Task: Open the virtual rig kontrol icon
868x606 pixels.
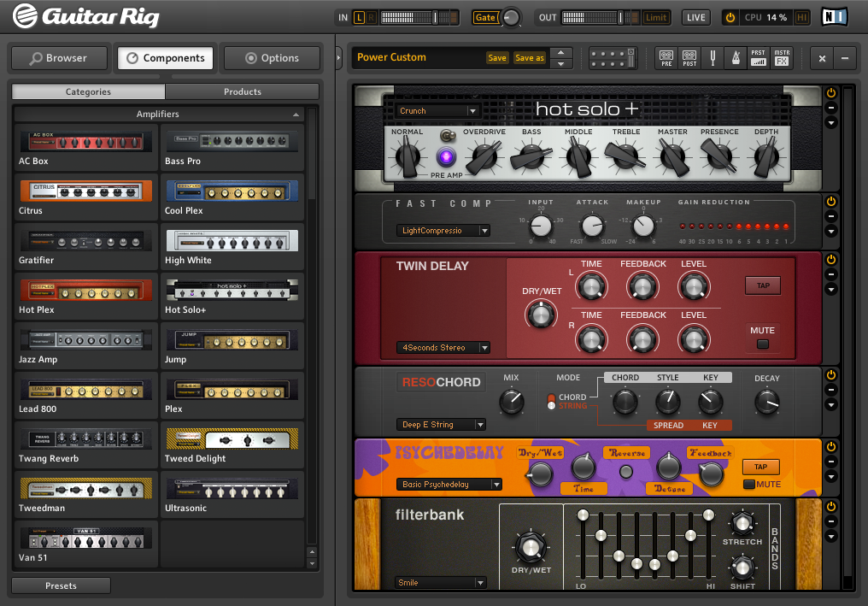Action: (613, 57)
